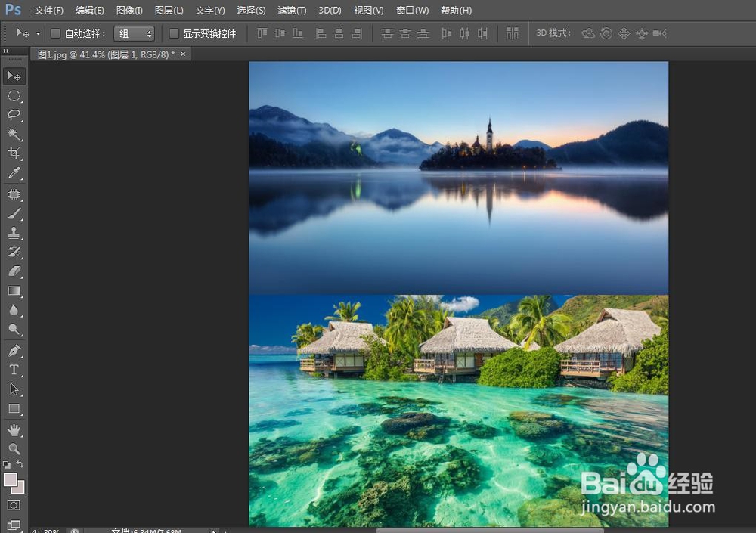756x533 pixels.
Task: Select the Eraser tool
Action: (x=14, y=271)
